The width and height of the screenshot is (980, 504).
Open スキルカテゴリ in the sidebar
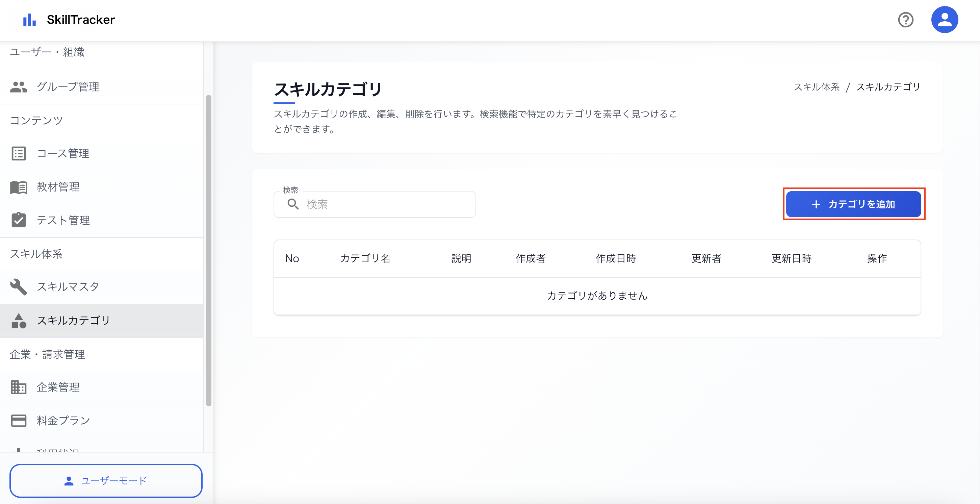coord(73,321)
